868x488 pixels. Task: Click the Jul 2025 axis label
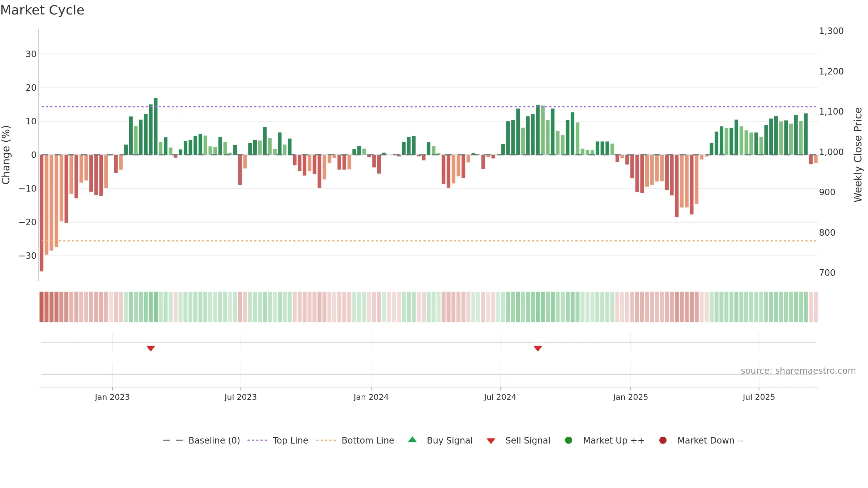tap(759, 397)
